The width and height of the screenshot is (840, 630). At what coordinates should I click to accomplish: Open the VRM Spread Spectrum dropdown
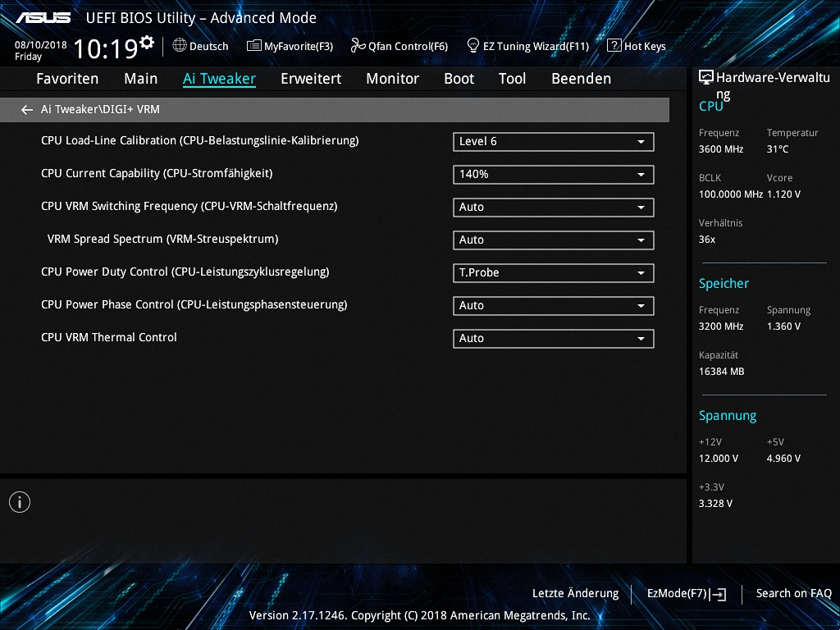(554, 240)
